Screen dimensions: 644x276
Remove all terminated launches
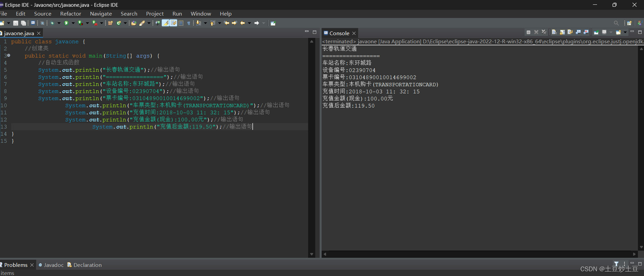pyautogui.click(x=544, y=32)
